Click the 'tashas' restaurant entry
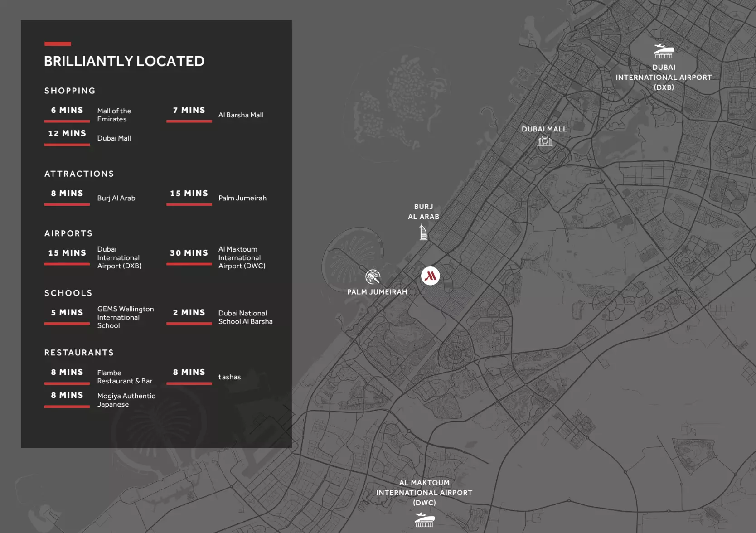 tap(229, 377)
